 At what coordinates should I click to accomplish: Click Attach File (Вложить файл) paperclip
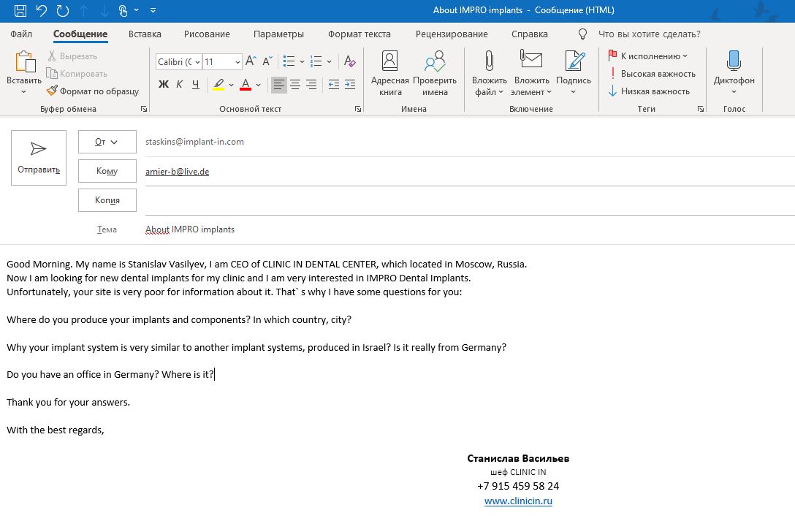coord(489,73)
